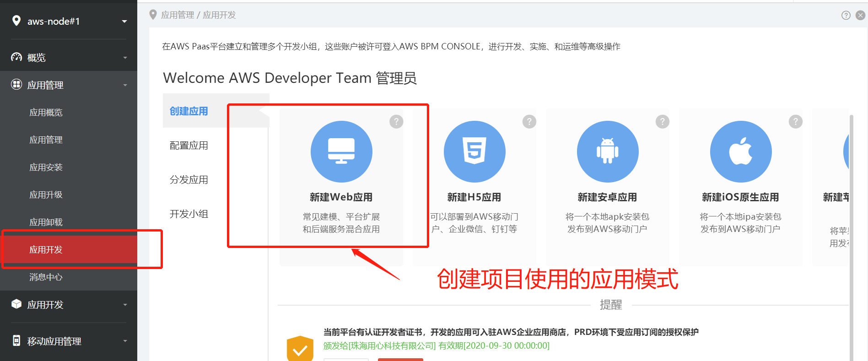Click the cube icon beside bottom 应用开发
This screenshot has width=868, height=361.
pyautogui.click(x=16, y=304)
